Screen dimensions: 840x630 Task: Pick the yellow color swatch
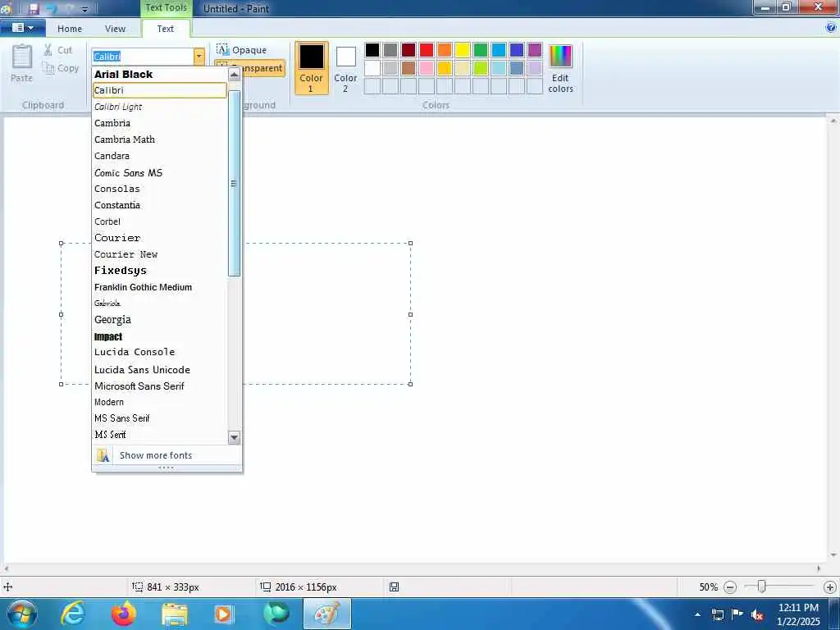coord(463,50)
